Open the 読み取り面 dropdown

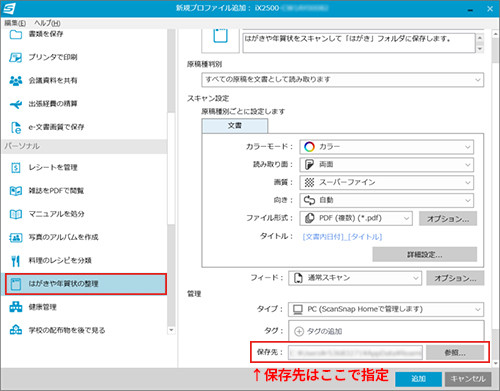click(387, 164)
